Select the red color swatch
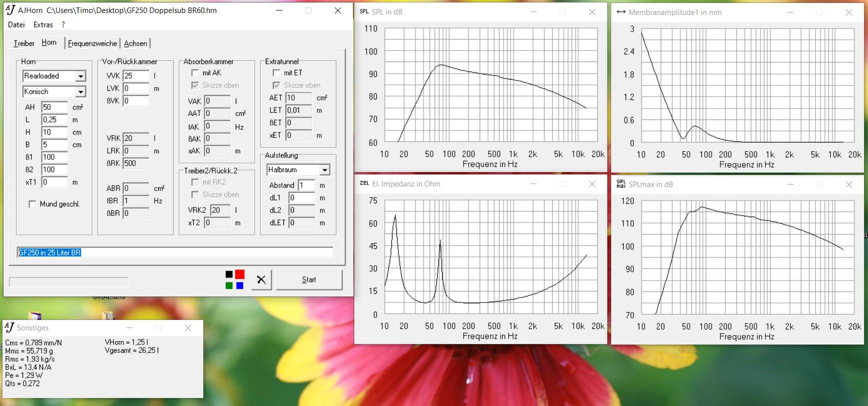The image size is (868, 406). pyautogui.click(x=240, y=274)
